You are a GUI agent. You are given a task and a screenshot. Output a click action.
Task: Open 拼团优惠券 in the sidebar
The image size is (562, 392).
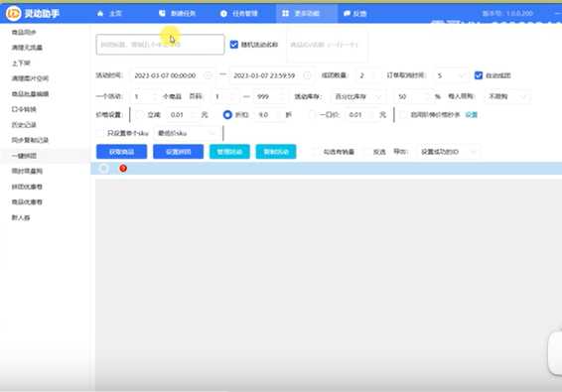[27, 187]
